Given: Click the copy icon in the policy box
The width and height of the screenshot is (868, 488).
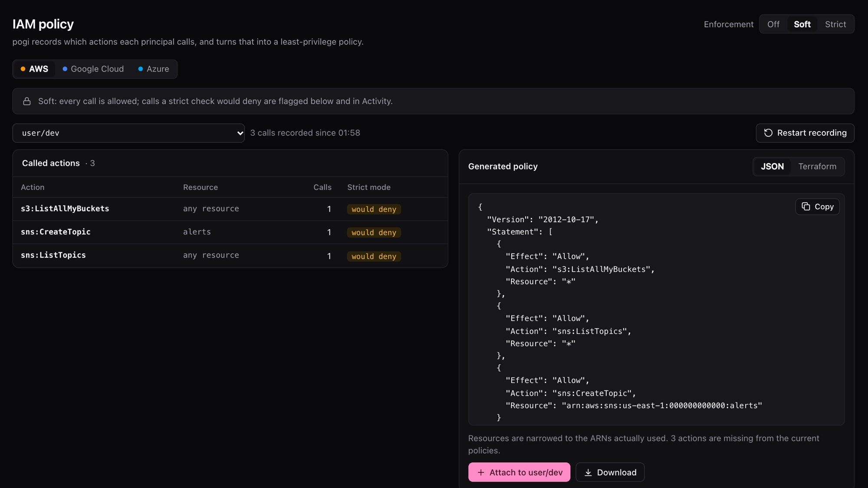Looking at the screenshot, I should [806, 207].
